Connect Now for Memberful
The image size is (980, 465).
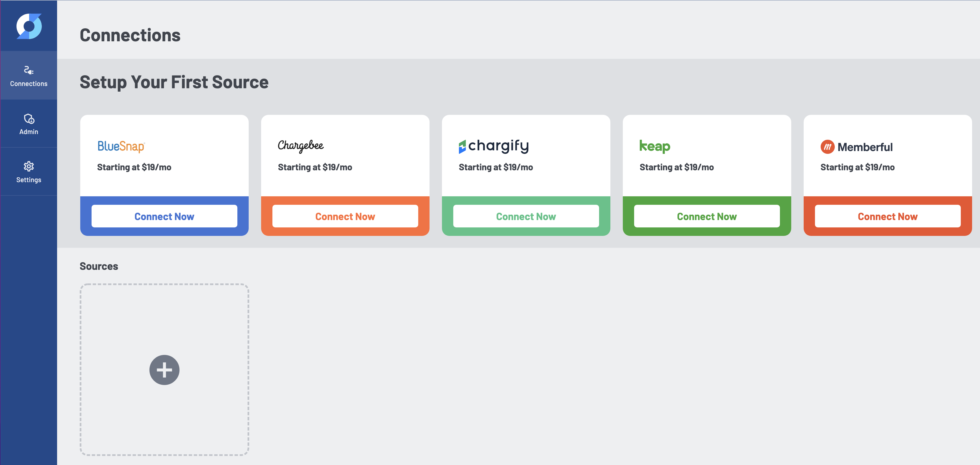tap(888, 216)
